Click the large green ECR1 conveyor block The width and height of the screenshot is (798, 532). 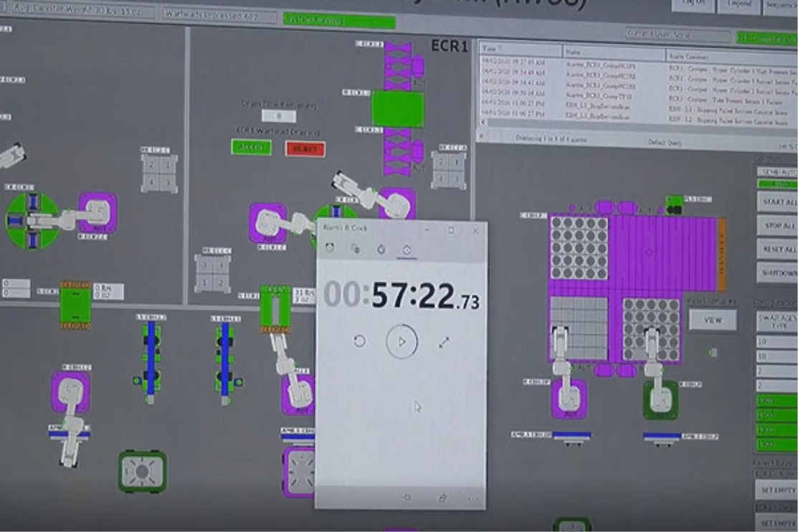397,108
